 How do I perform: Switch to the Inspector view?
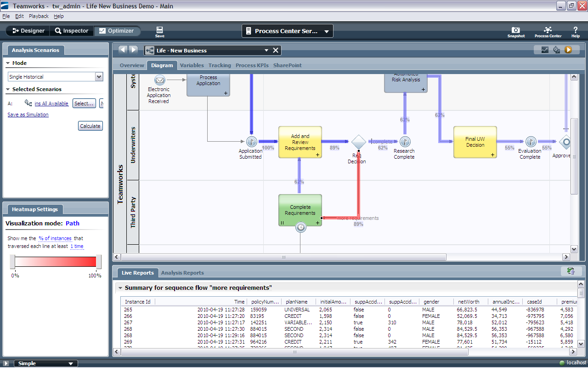72,31
